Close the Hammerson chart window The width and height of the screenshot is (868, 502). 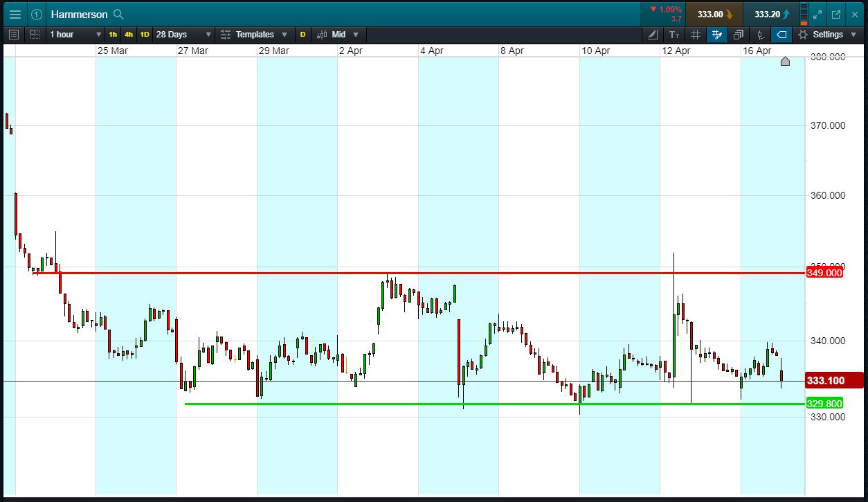pos(854,14)
